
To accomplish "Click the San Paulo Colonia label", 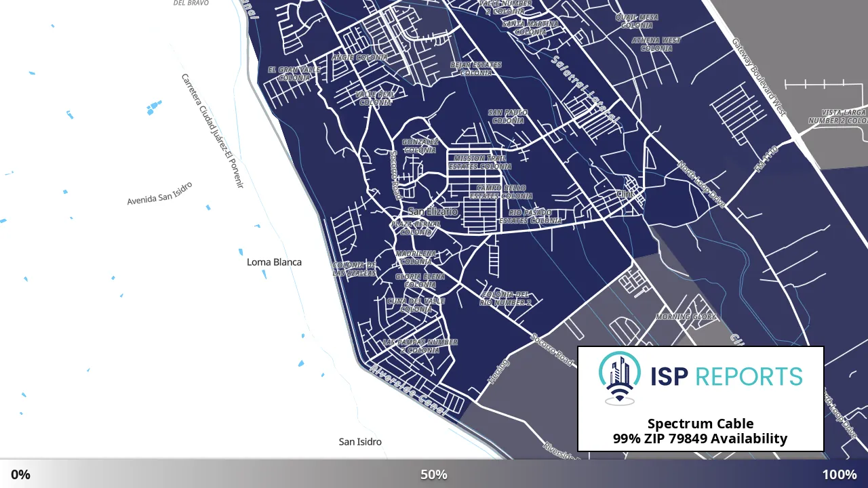I will coord(508,117).
